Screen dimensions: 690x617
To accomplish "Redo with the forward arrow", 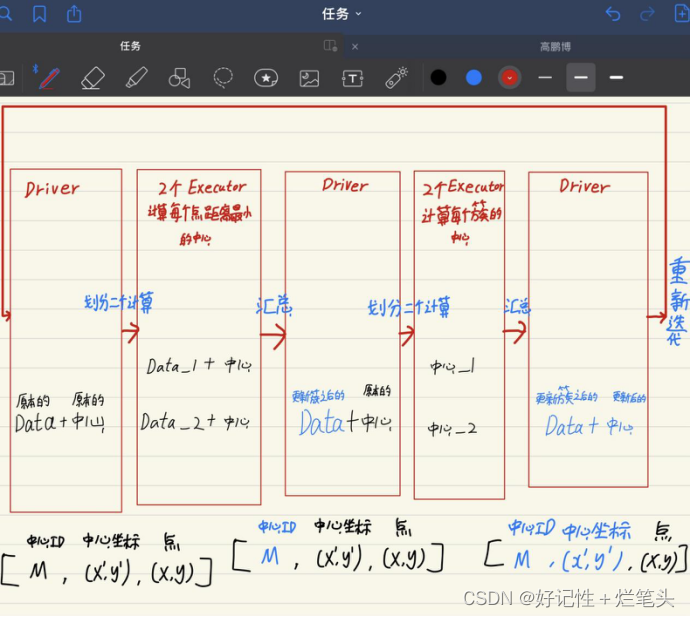I will click(647, 14).
